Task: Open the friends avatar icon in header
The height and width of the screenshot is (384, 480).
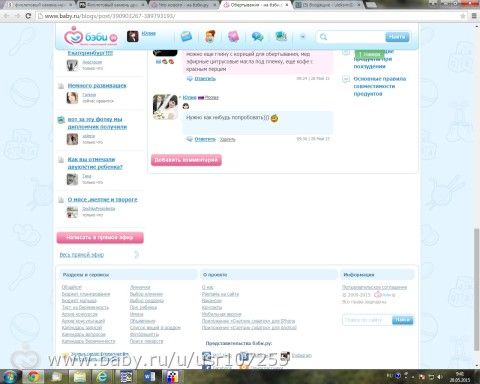Action: [x=210, y=36]
